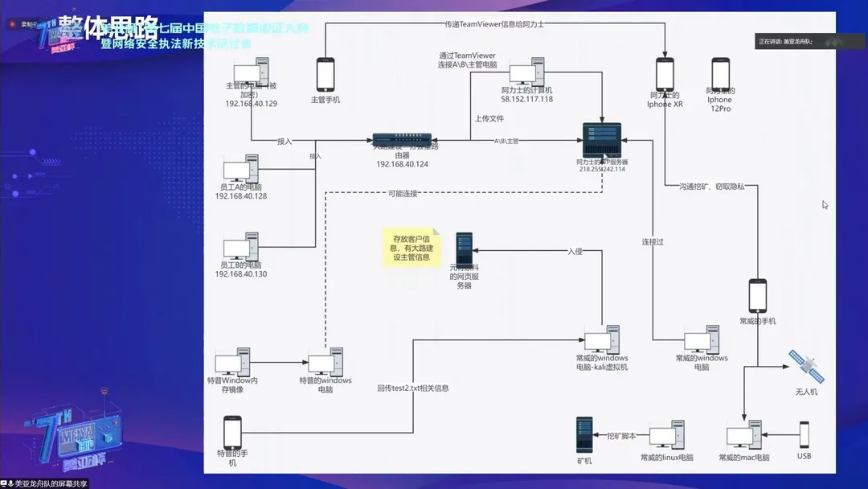This screenshot has width=868, height=489.
Task: Select the 常威的手机 phone icon
Action: [758, 296]
